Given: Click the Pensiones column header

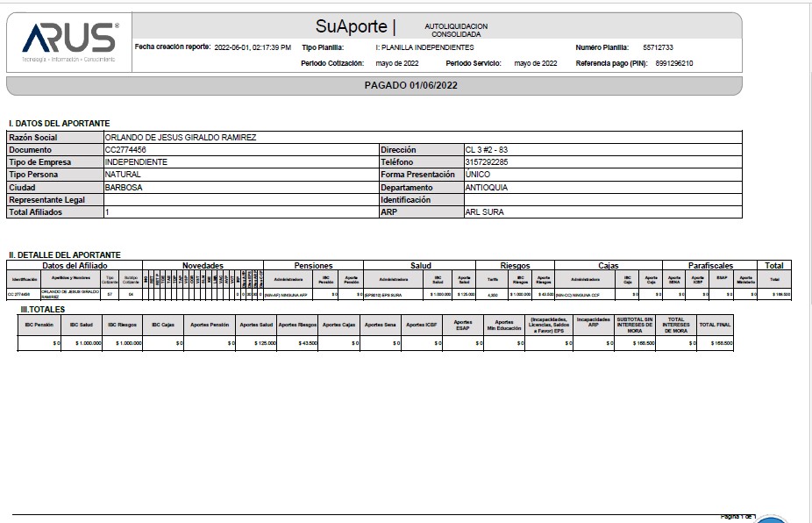Looking at the screenshot, I should (313, 265).
